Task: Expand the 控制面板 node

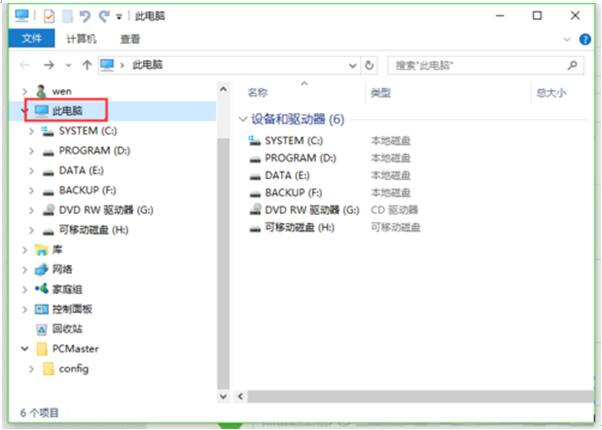Action: tap(25, 309)
